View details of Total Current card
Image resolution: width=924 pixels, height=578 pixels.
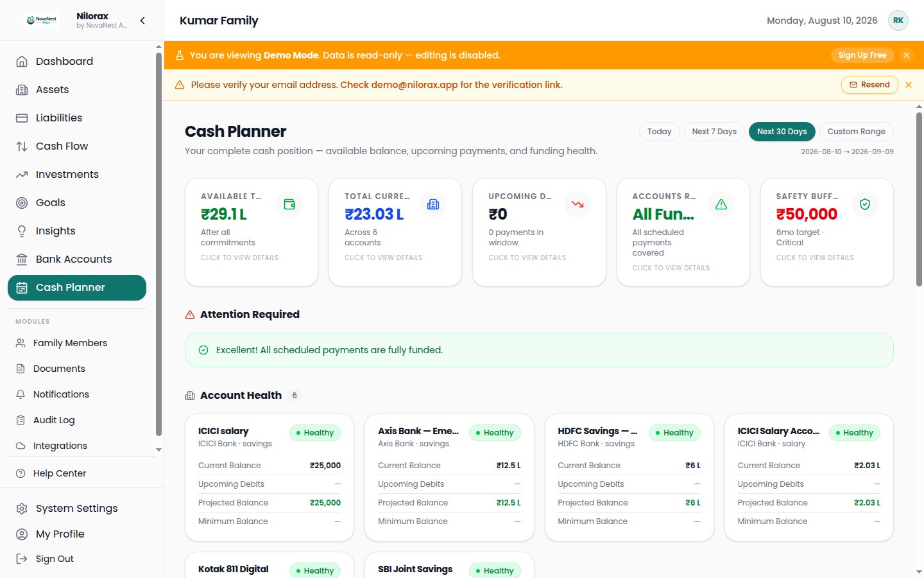pyautogui.click(x=383, y=258)
